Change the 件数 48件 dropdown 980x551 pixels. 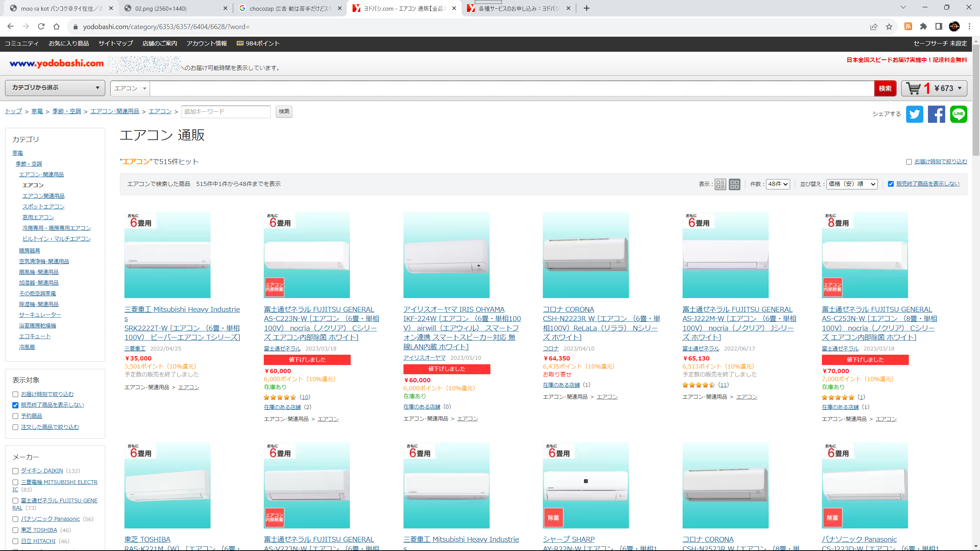coord(778,184)
